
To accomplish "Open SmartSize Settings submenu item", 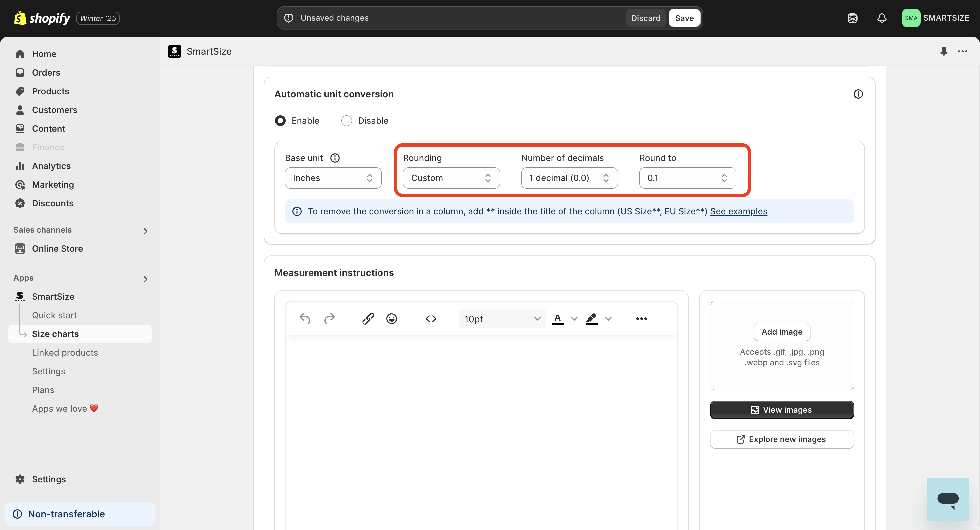I will pos(49,371).
